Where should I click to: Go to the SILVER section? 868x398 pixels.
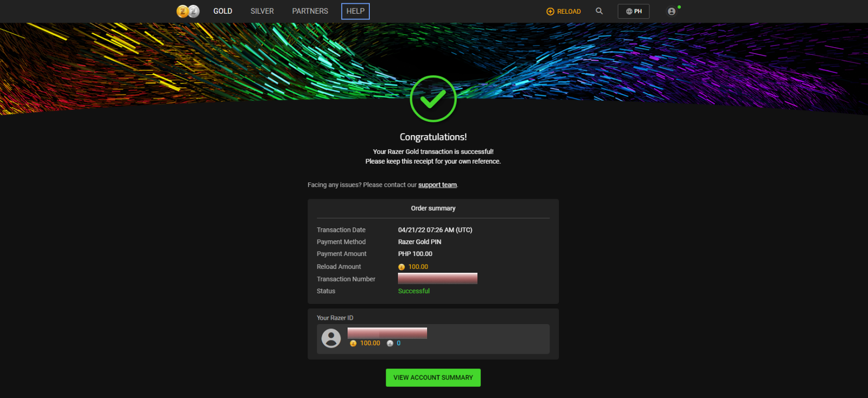click(x=262, y=11)
